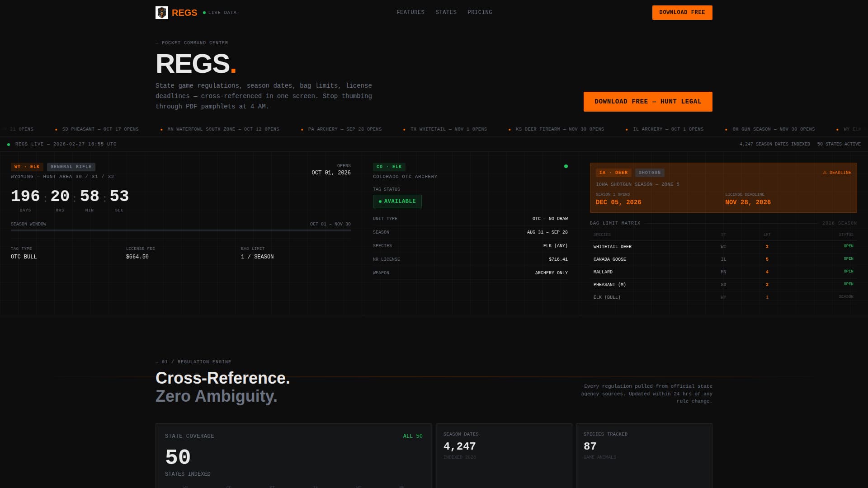Open the IA · DEER selector
The image size is (868, 488).
[x=613, y=172]
